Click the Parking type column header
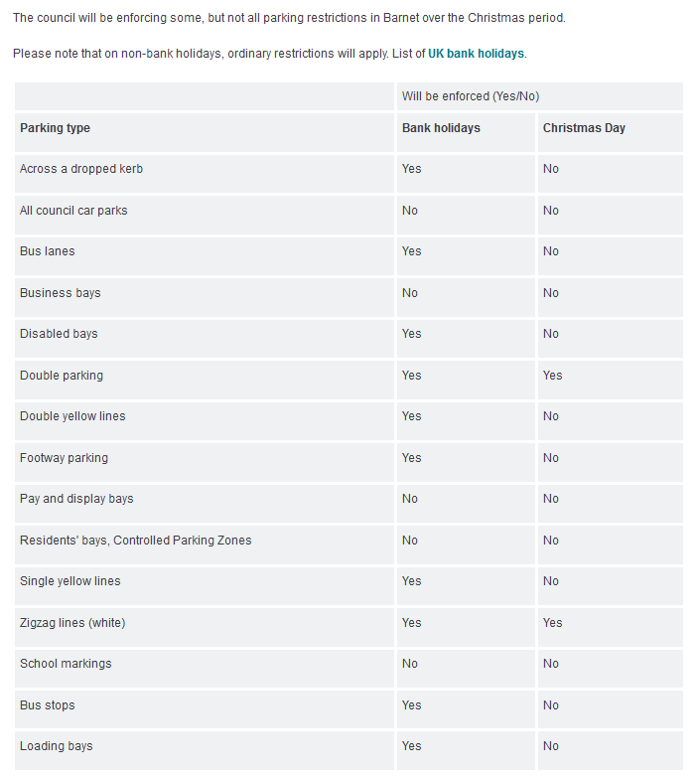Screen dimensions: 700x776 pyautogui.click(x=55, y=128)
